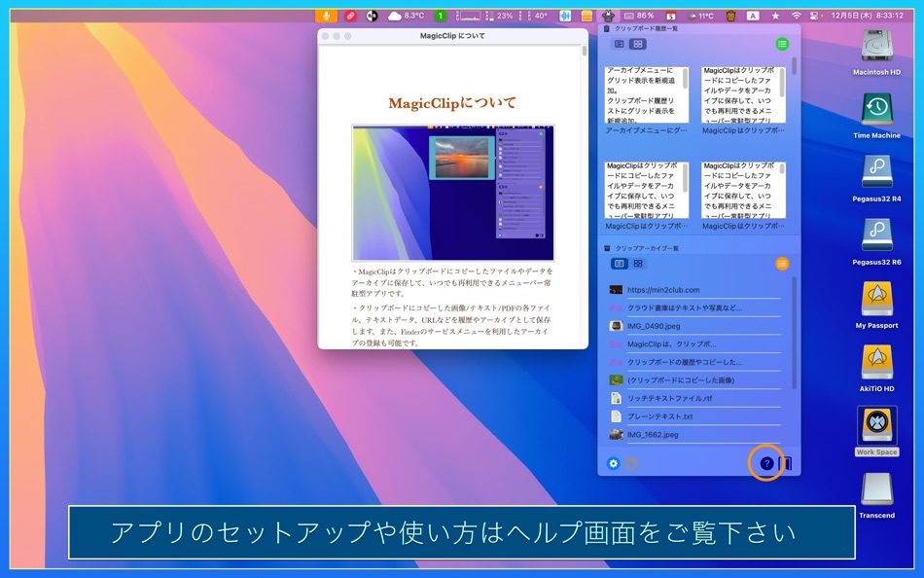Click the black-and-white circle icon in the menu bar
Image resolution: width=924 pixels, height=578 pixels.
click(x=372, y=16)
